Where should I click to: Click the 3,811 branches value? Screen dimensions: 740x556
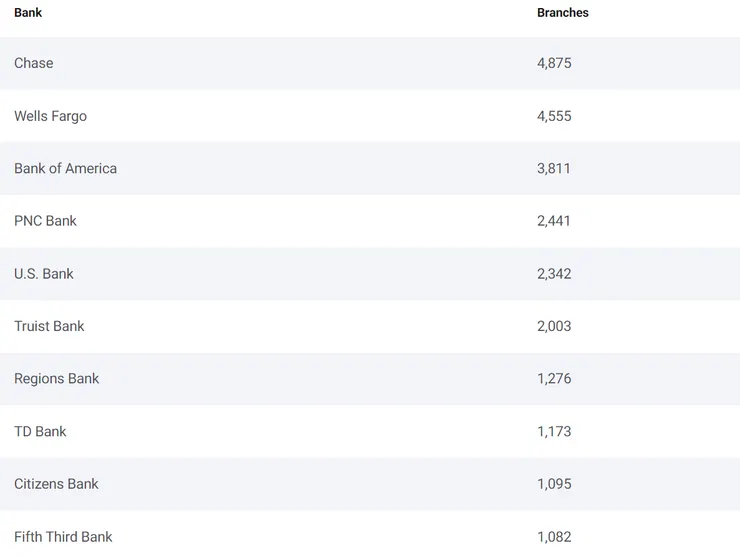pos(554,168)
